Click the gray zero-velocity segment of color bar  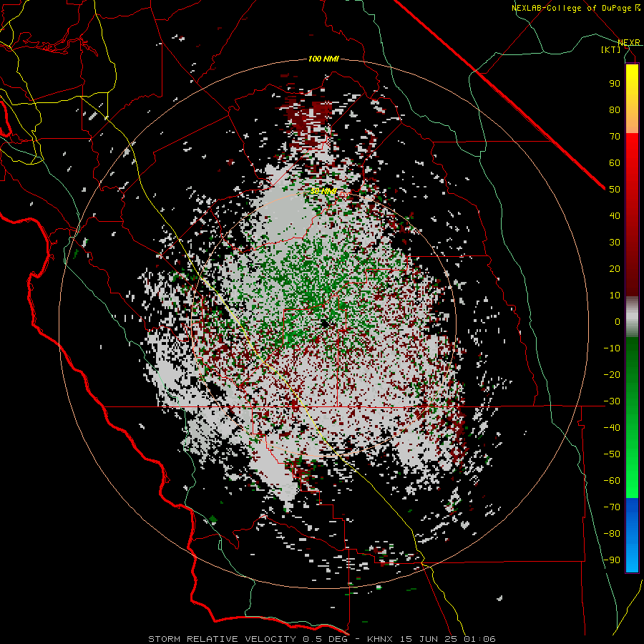[632, 317]
